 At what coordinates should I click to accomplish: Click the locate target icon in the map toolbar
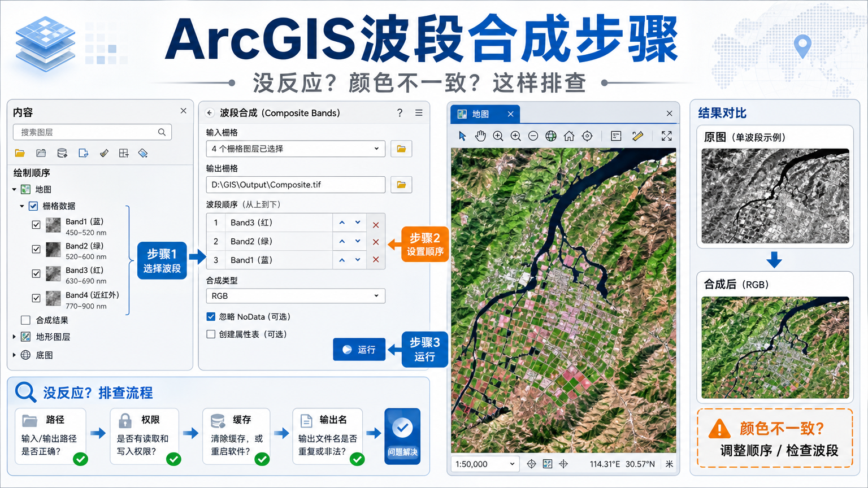pos(587,136)
